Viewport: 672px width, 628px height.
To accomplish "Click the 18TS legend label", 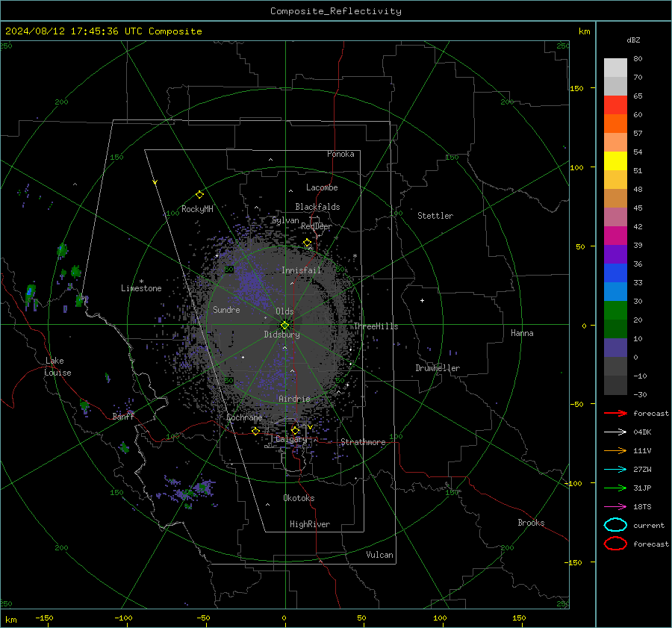I will coord(642,507).
